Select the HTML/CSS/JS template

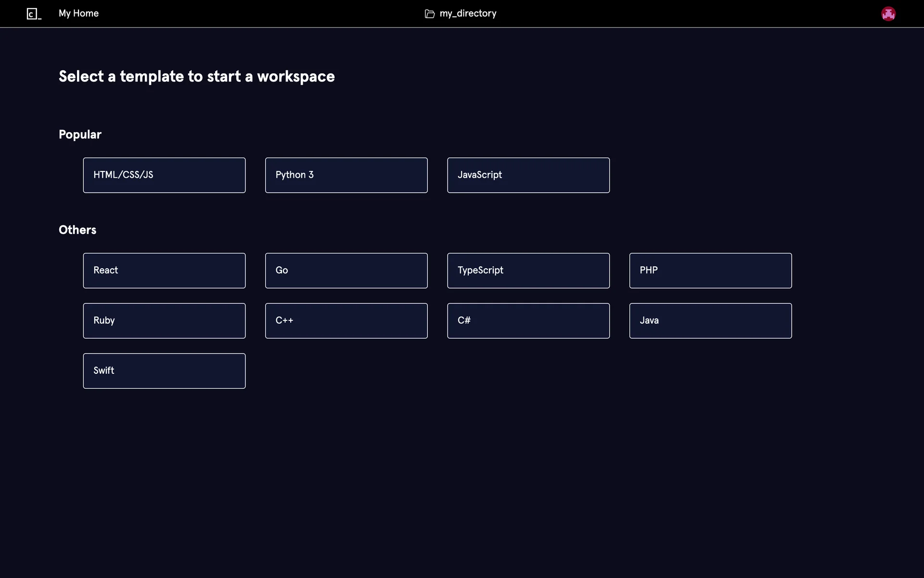point(164,175)
